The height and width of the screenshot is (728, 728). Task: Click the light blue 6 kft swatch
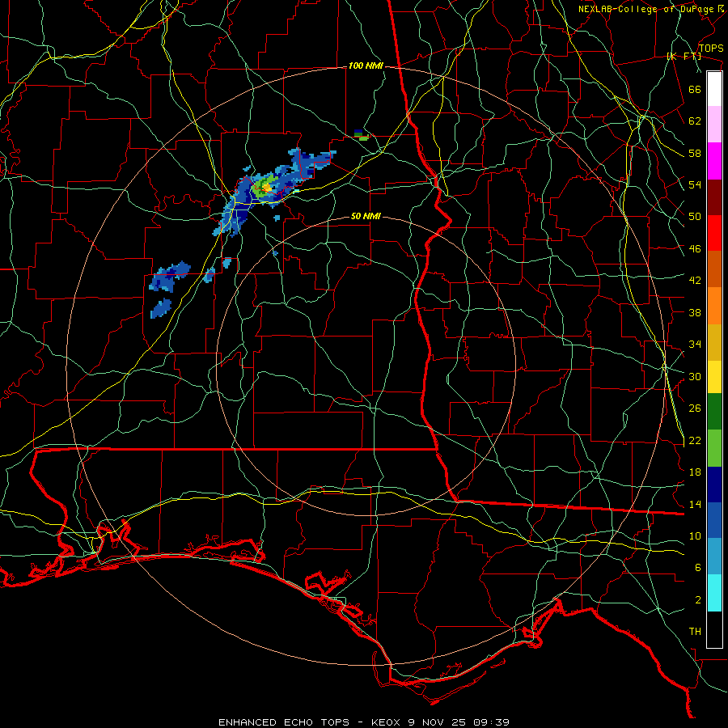pyautogui.click(x=714, y=556)
